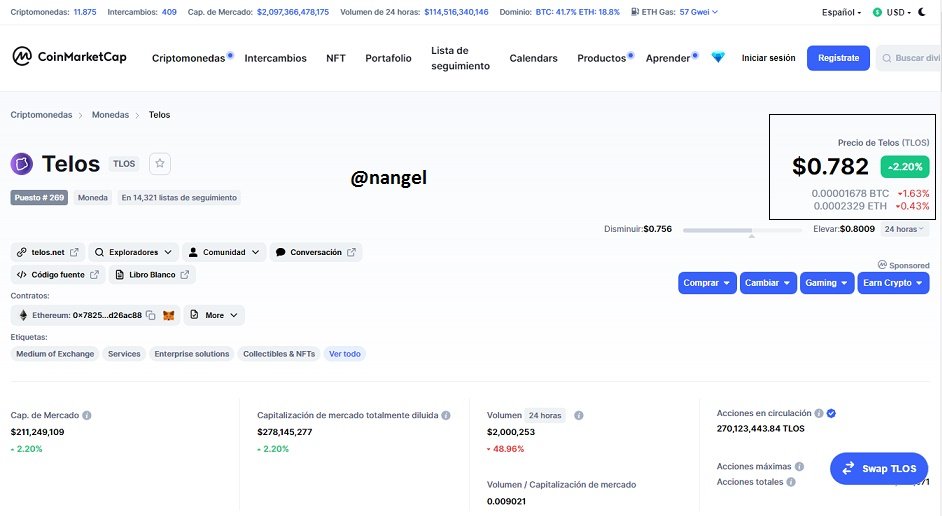
Task: Click the green USD currency icon
Action: pos(877,12)
